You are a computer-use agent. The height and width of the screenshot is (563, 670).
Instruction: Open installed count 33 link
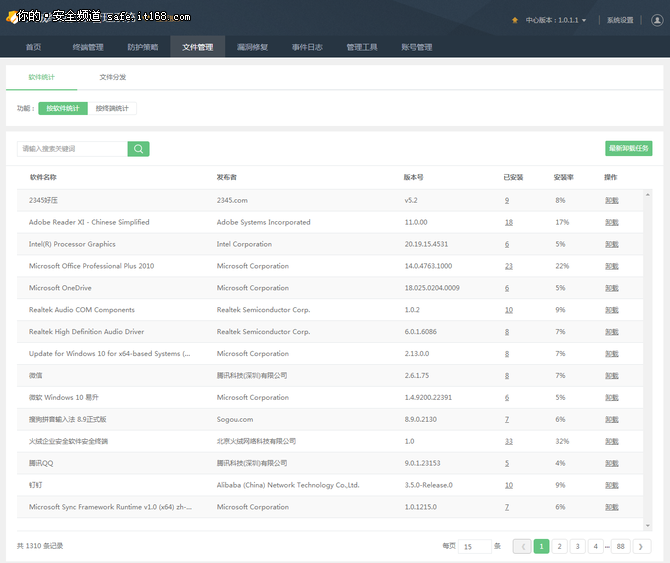click(508, 441)
